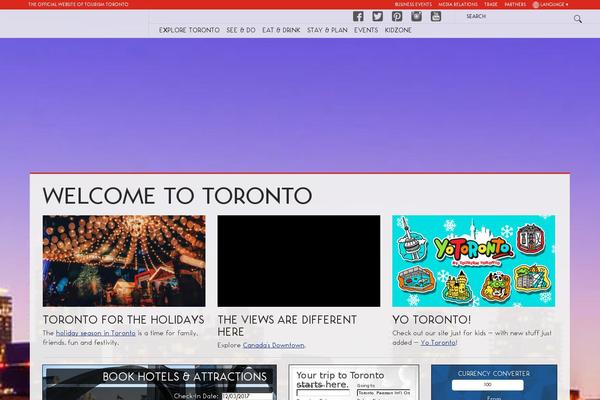Click the 'Currency Converter' heading

(x=494, y=373)
